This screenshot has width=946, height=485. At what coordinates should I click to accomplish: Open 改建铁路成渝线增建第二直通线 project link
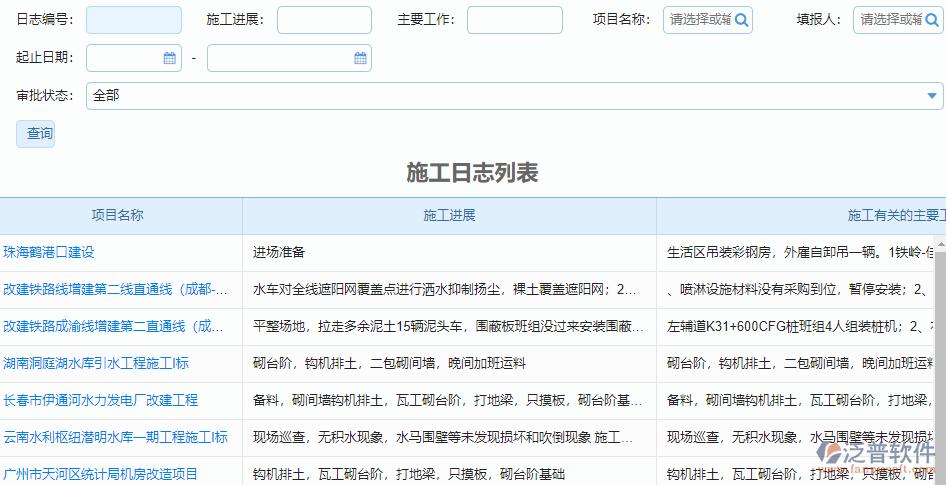[x=113, y=326]
